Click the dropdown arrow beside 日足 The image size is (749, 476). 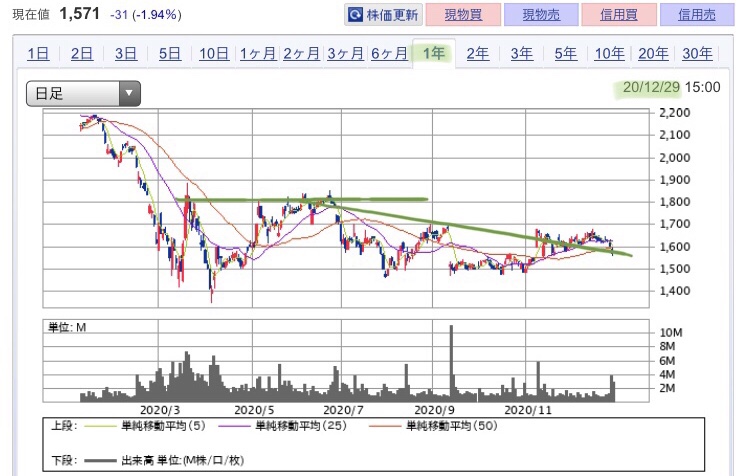click(x=128, y=93)
